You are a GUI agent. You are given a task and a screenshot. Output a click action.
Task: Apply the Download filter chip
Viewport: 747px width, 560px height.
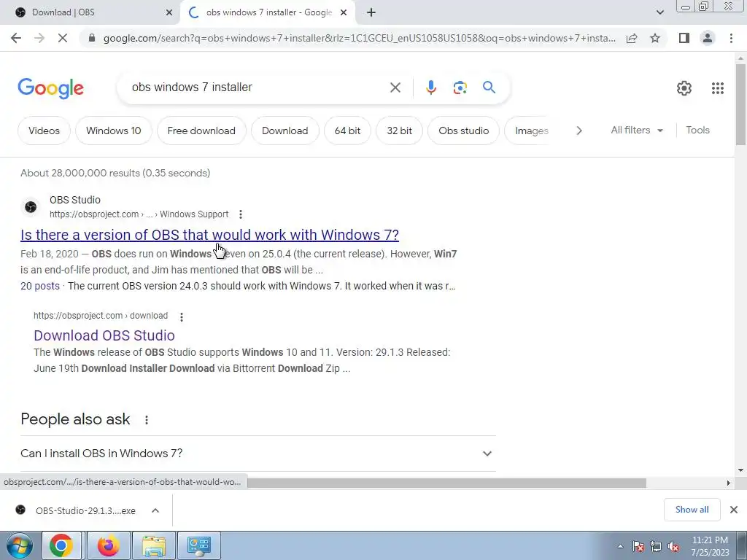[x=285, y=131]
